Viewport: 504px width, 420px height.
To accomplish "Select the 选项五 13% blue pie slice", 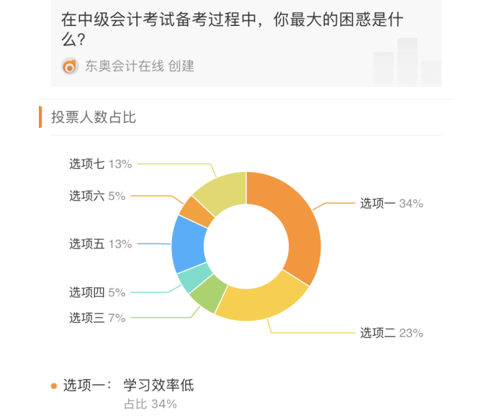I will 189,243.
